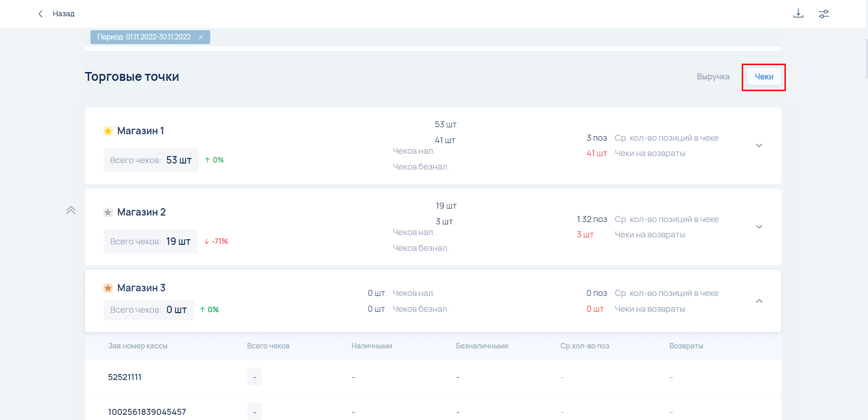Toggle the yellow star for Магазин 1
Image resolution: width=868 pixels, height=420 pixels.
point(108,131)
